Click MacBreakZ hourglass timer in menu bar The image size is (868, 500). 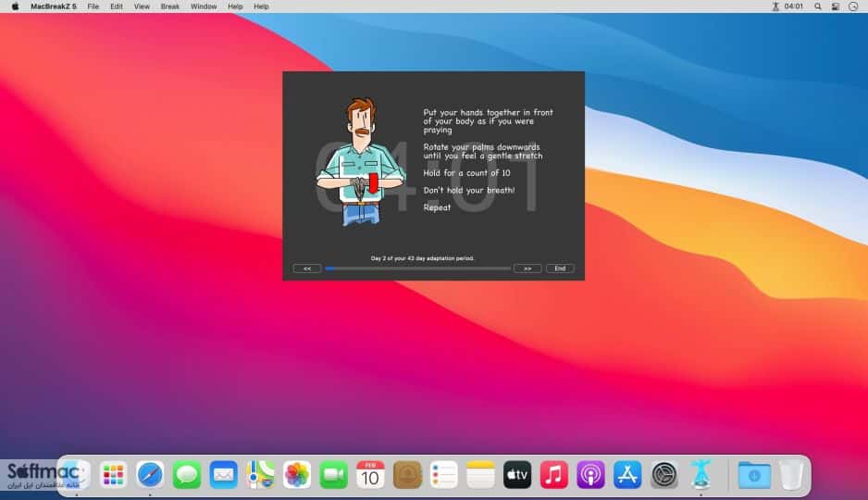click(x=775, y=6)
